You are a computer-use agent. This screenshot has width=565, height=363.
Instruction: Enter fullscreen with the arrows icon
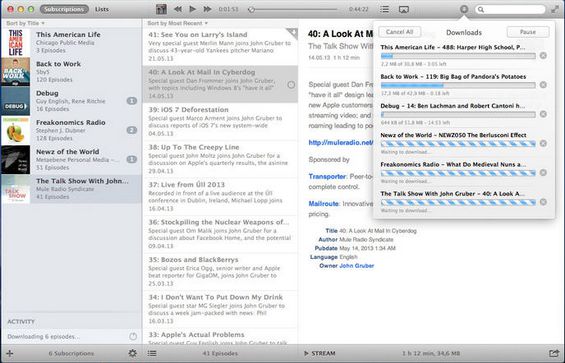[555, 9]
